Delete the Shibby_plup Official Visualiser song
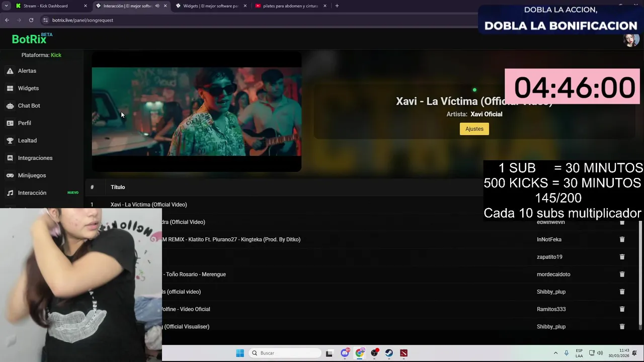 pos(622,327)
